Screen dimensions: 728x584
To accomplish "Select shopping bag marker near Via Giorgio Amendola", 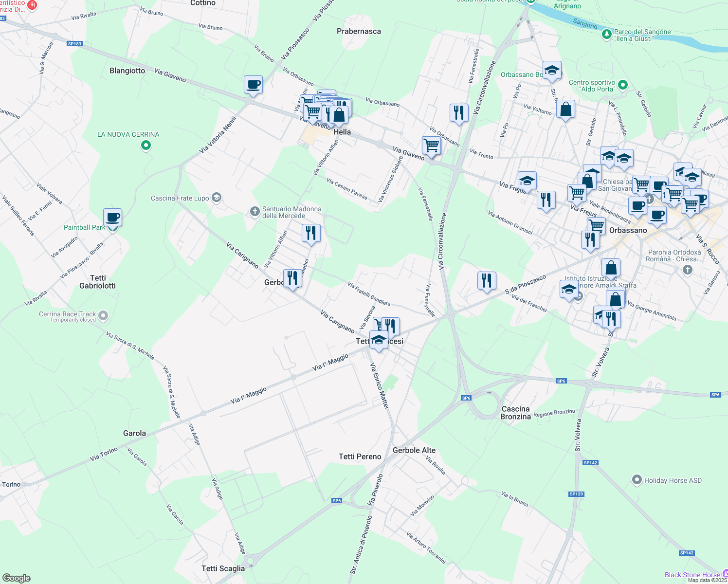I will coord(615,299).
